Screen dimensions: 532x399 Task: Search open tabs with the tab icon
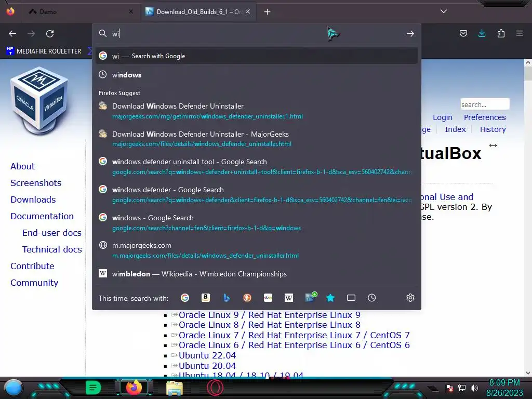pos(351,298)
